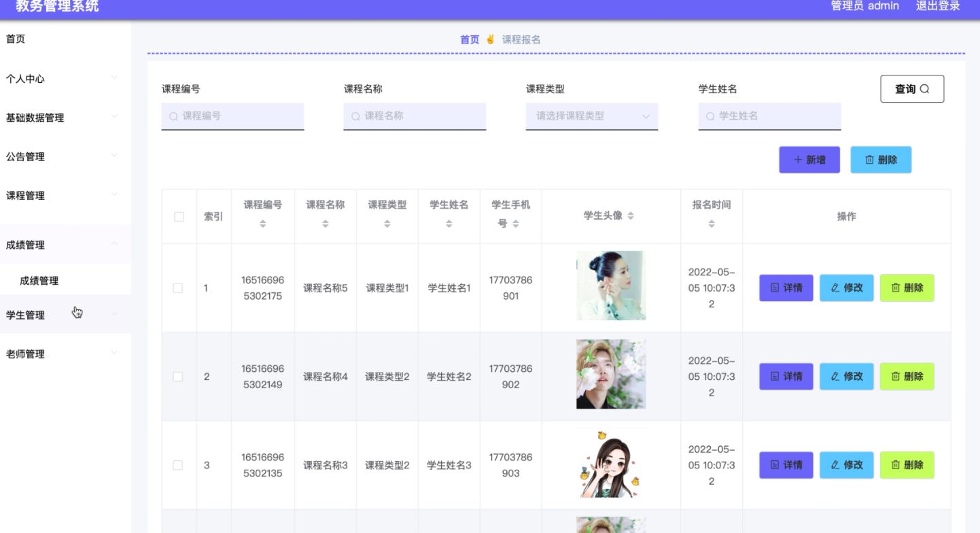Expand 老师管理 sidebar menu
The image size is (980, 533).
point(65,354)
